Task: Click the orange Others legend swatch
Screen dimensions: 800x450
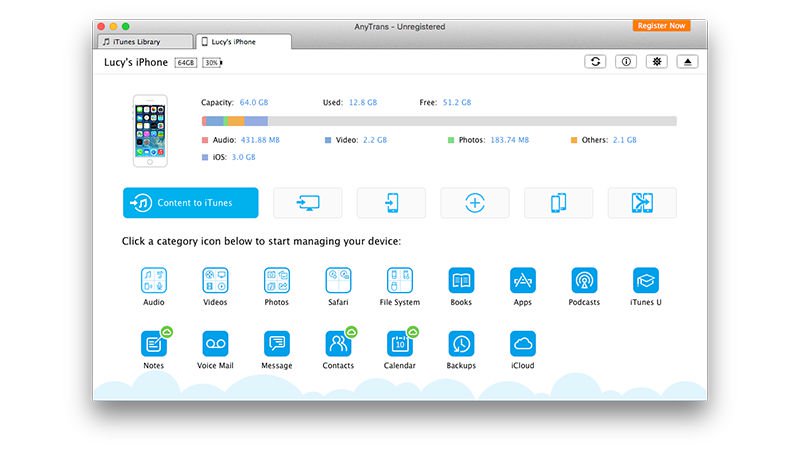Action: tap(574, 140)
